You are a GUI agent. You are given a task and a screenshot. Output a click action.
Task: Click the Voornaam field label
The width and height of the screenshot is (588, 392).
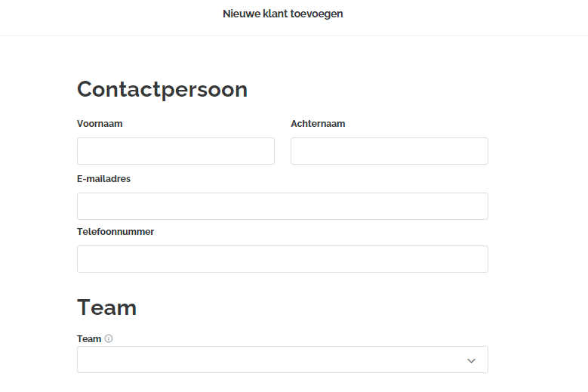(100, 124)
